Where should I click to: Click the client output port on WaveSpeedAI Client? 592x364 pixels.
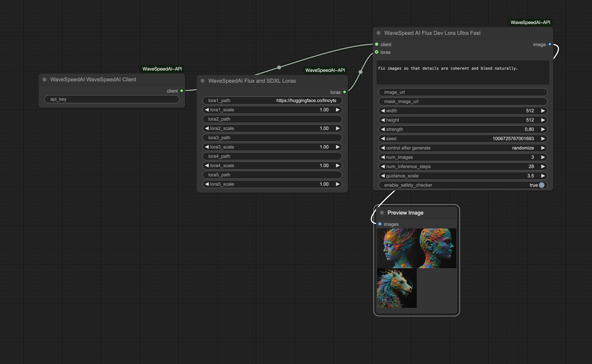coord(181,91)
